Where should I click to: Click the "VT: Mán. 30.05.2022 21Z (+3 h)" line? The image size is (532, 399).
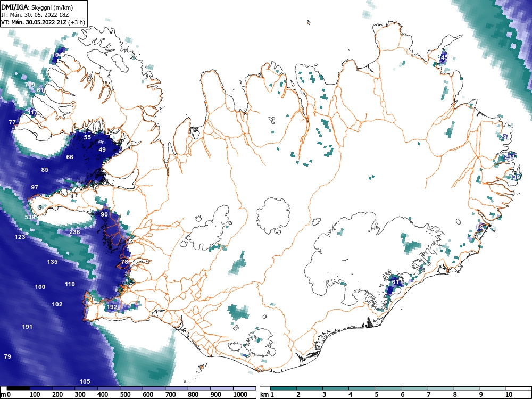[x=43, y=22]
